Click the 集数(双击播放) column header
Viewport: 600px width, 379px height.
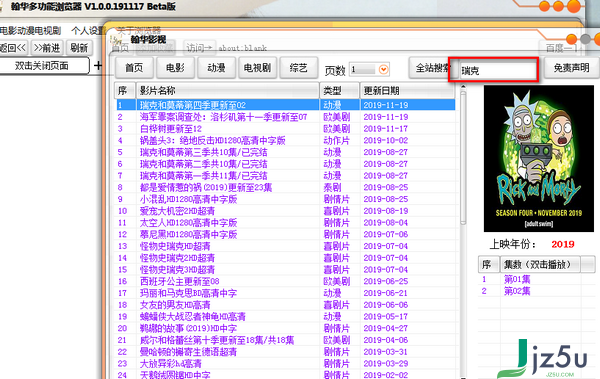click(x=540, y=265)
